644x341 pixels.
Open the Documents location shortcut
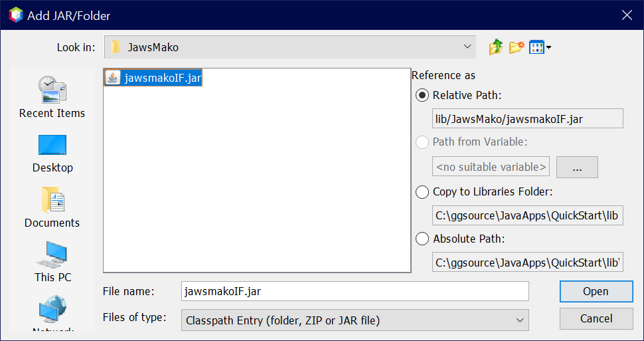pyautogui.click(x=52, y=207)
